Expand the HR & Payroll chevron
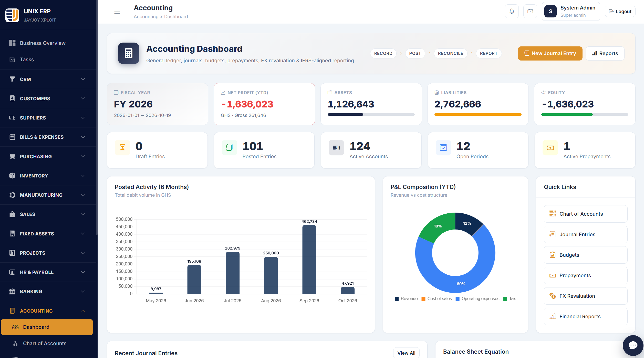The width and height of the screenshot is (644, 358). click(x=83, y=272)
